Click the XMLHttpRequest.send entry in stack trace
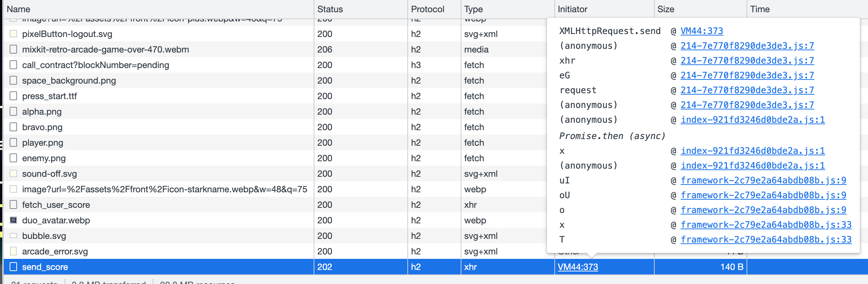The height and width of the screenshot is (284, 868). 610,31
